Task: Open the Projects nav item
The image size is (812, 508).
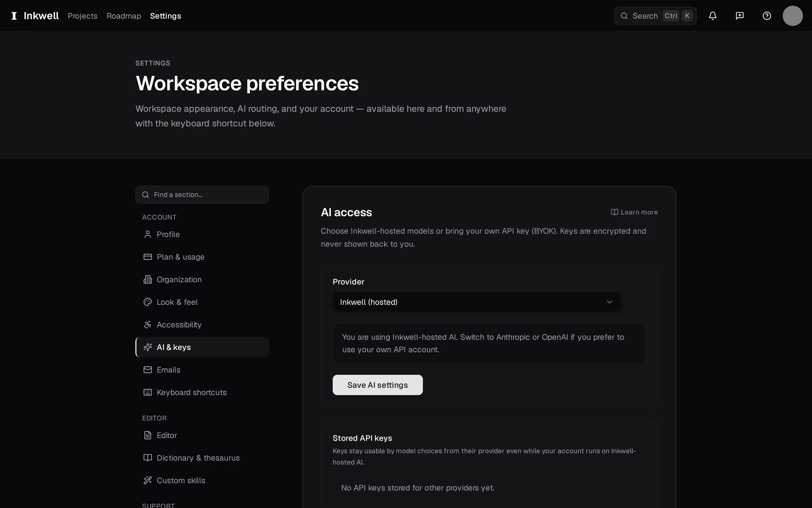Action: click(83, 16)
